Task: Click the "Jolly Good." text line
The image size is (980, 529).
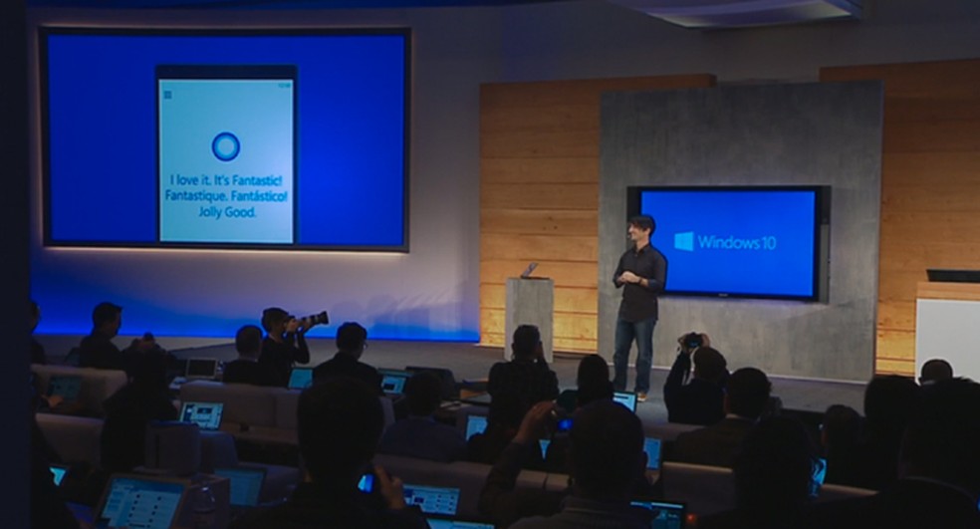Action: [x=227, y=212]
